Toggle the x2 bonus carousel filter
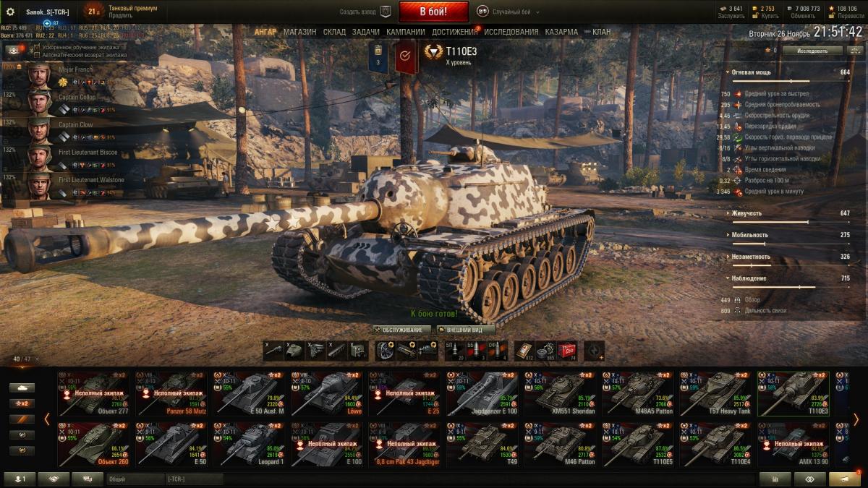 (x=22, y=403)
